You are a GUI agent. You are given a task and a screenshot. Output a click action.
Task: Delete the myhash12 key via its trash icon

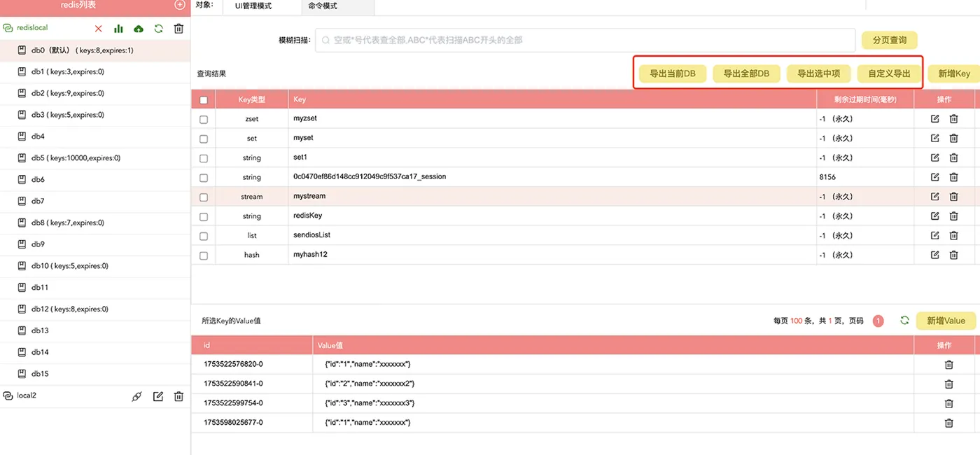coord(953,255)
